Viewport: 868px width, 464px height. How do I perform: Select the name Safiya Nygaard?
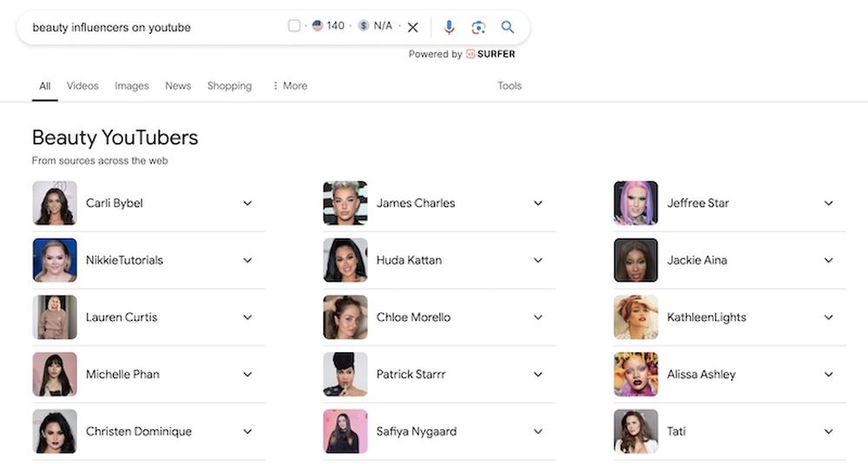417,432
